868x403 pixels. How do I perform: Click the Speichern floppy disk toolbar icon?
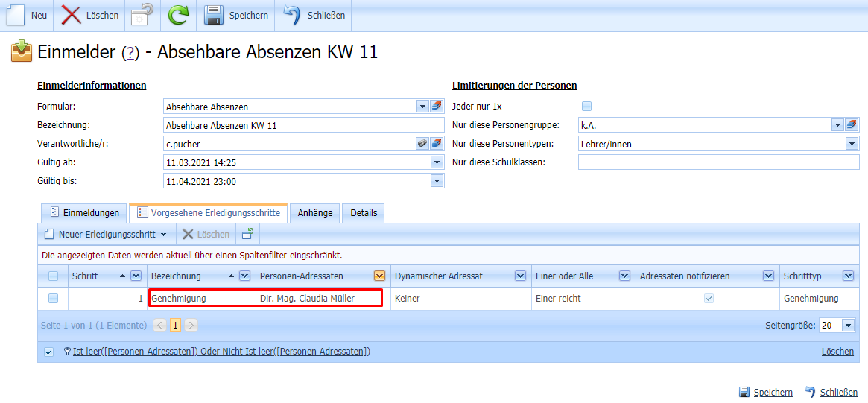click(215, 16)
